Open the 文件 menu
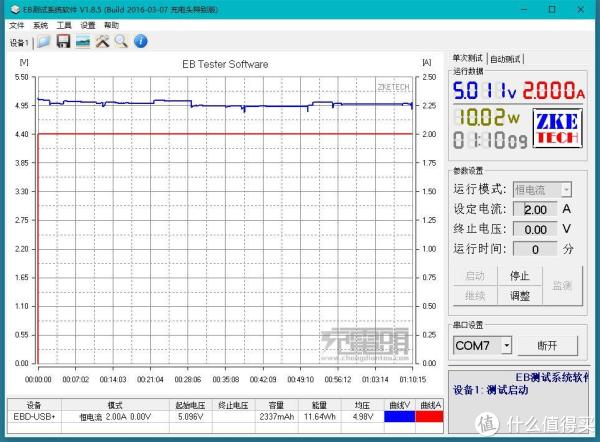 click(16, 25)
